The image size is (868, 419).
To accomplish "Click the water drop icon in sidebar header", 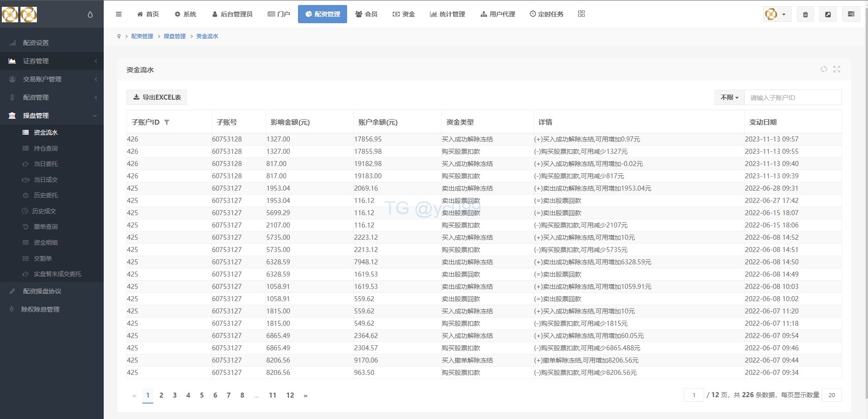I will [x=90, y=15].
